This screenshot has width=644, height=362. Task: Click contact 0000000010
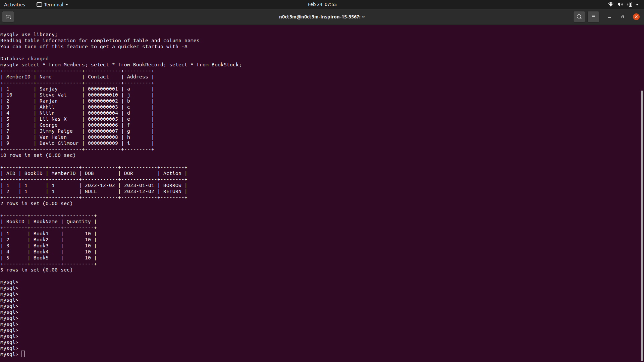pyautogui.click(x=103, y=95)
